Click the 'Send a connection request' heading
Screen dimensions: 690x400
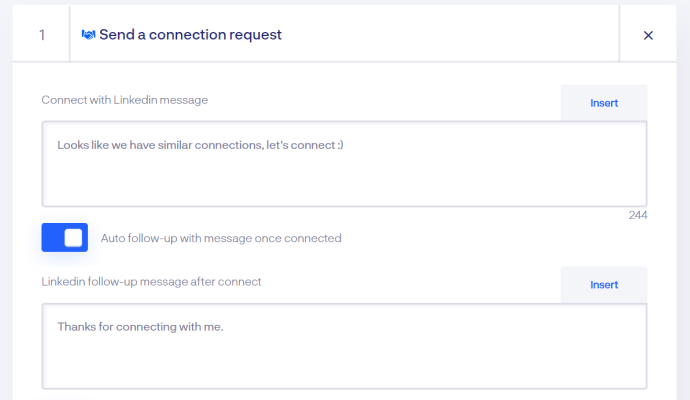pos(190,34)
